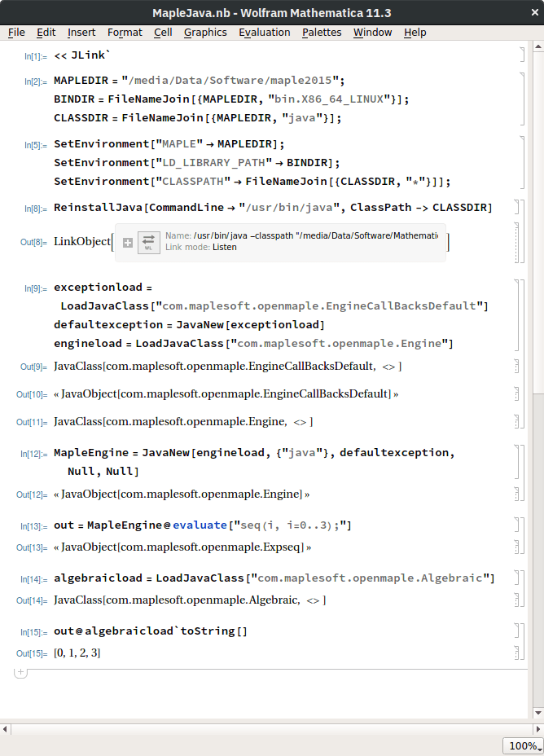Open the 100% zoom magnification dropdown
The width and height of the screenshot is (544, 756).
(523, 746)
